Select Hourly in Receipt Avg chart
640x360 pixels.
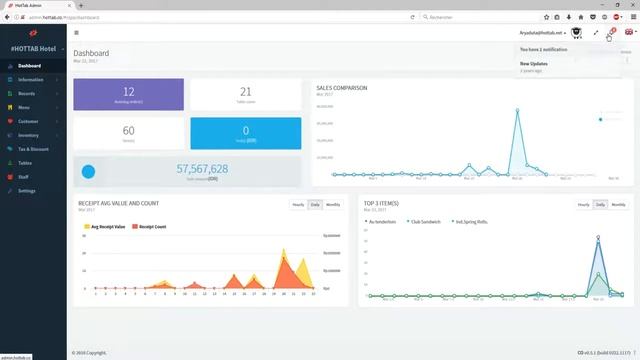(x=298, y=204)
